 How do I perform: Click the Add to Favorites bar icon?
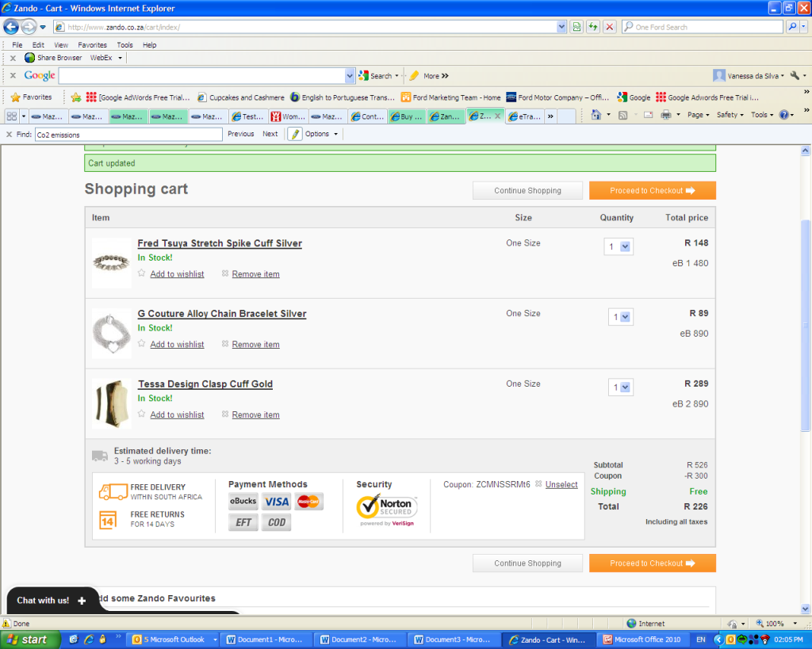click(76, 97)
